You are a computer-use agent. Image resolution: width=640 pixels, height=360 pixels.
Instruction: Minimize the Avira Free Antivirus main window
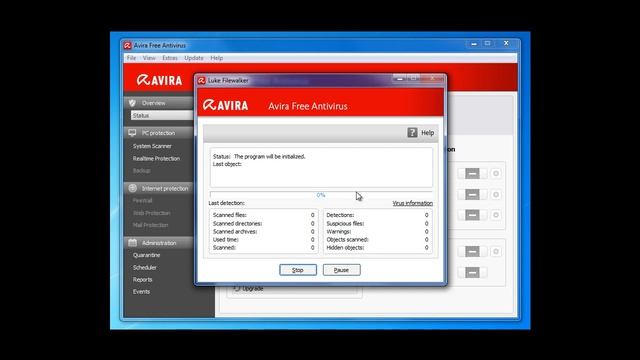tap(474, 43)
